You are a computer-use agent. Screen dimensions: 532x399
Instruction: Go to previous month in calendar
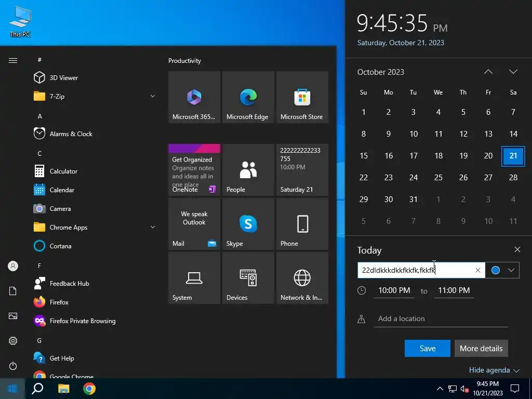488,72
